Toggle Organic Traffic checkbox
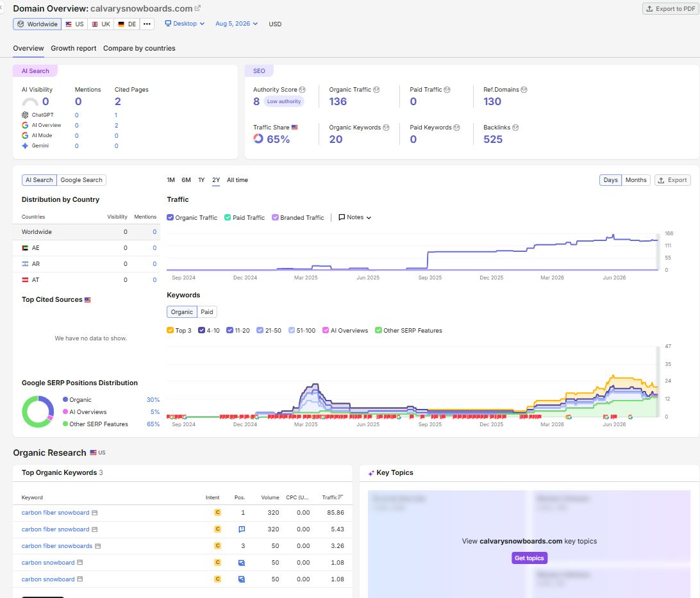Screen dimensions: 700x598 (170, 217)
